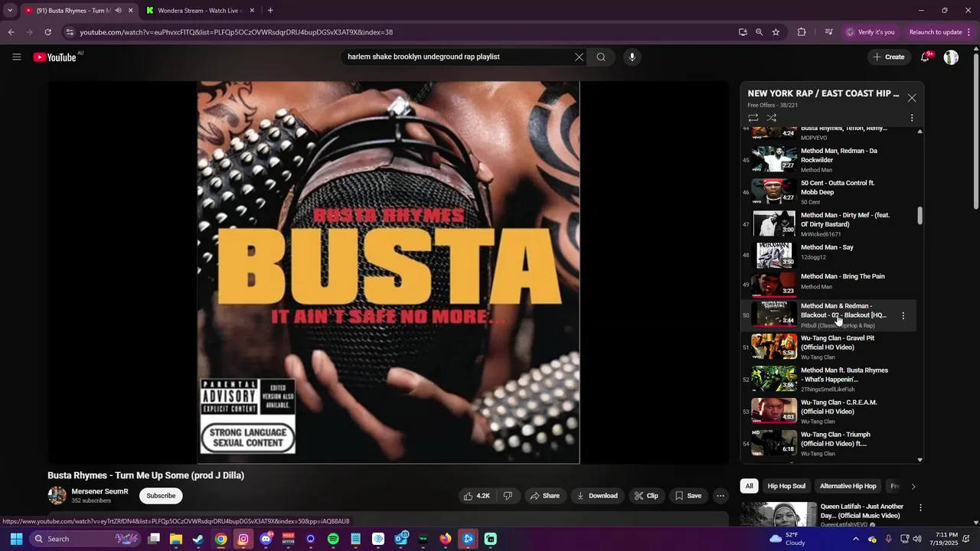
Task: Open the account avatar menu
Action: coord(951,57)
